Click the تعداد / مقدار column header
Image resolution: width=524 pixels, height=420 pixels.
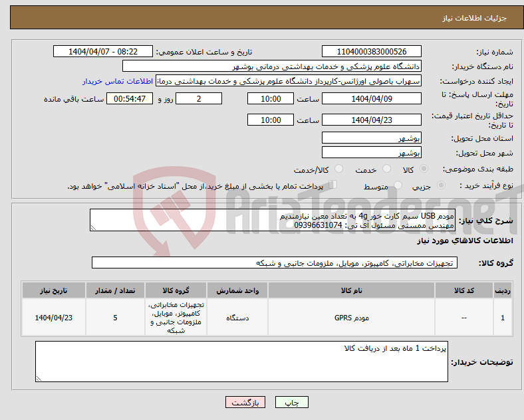[115, 290]
